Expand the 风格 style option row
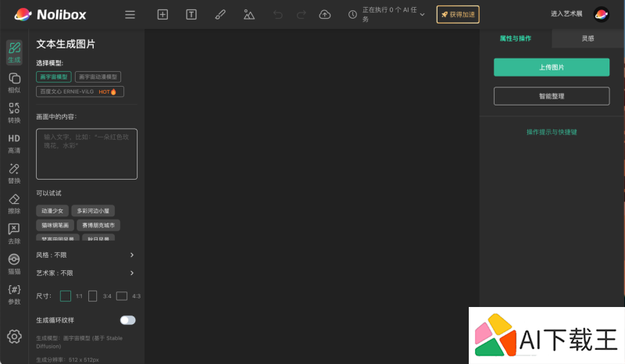Image resolution: width=625 pixels, height=364 pixels. click(86, 255)
